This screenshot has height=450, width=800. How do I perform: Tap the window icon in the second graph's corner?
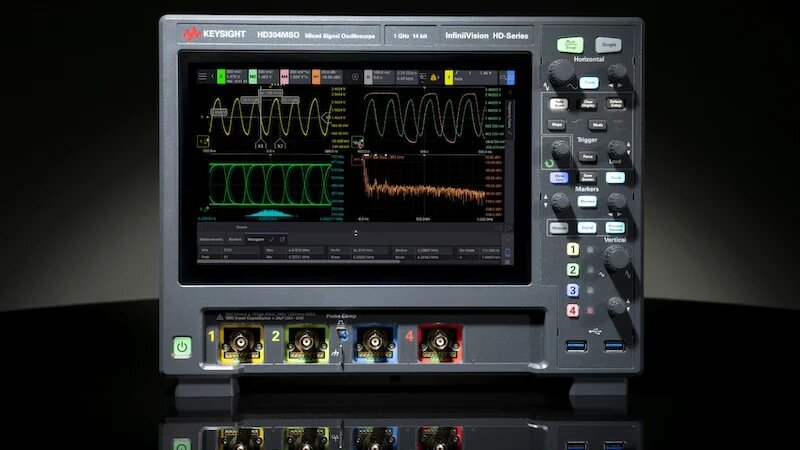pyautogui.click(x=358, y=141)
